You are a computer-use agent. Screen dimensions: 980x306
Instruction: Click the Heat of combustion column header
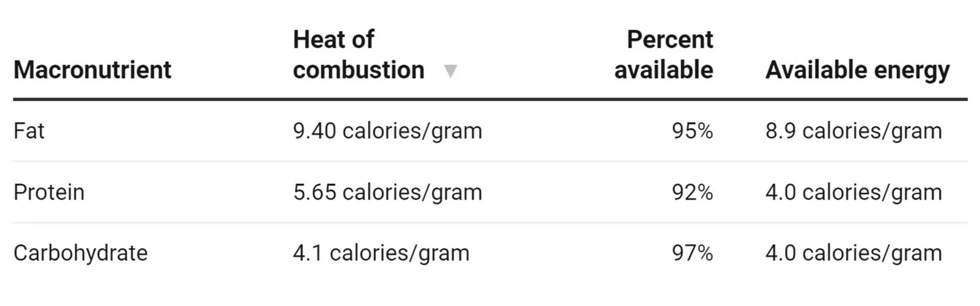[x=358, y=55]
